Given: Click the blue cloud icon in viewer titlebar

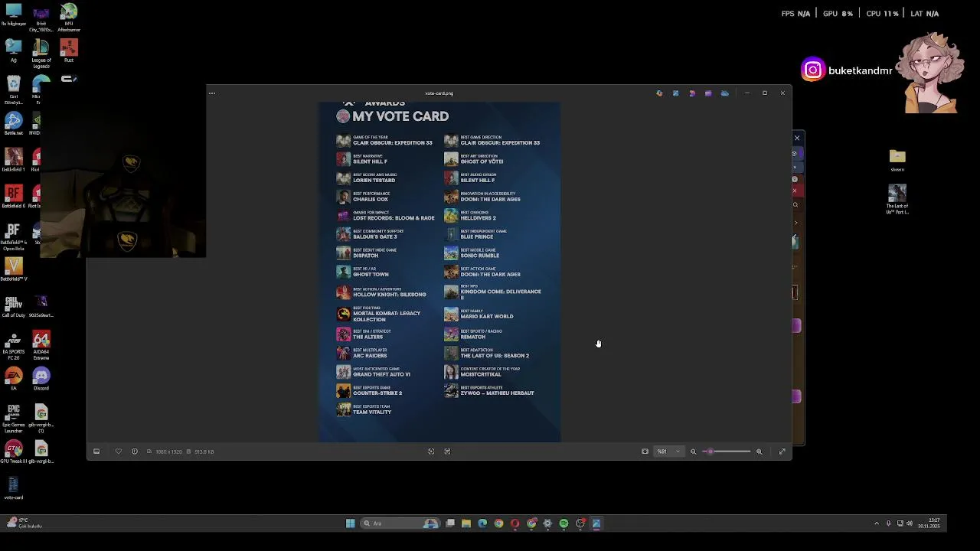Looking at the screenshot, I should [x=725, y=93].
